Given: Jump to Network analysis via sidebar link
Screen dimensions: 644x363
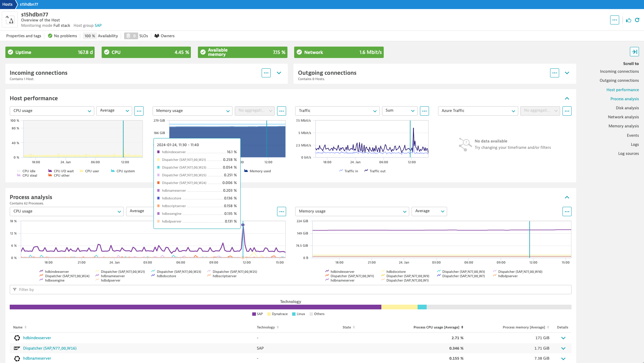Looking at the screenshot, I should (624, 117).
